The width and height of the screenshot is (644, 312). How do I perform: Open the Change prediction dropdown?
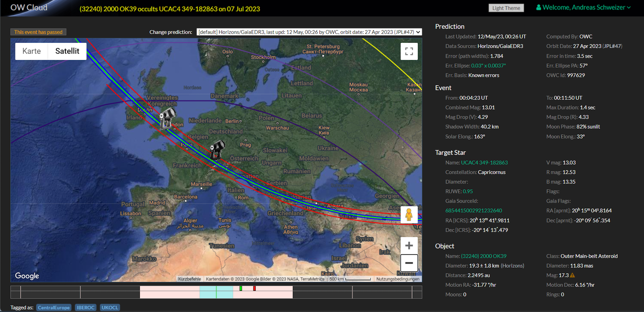point(309,32)
